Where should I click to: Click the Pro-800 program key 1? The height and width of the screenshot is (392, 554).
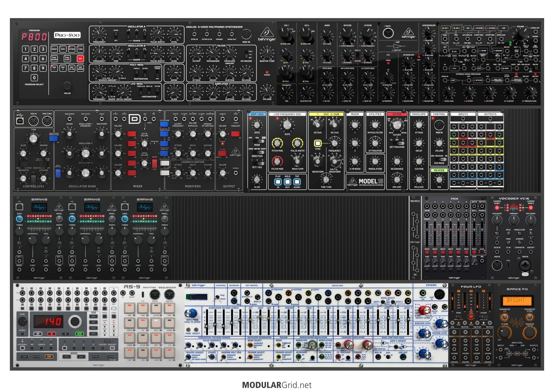pos(25,49)
